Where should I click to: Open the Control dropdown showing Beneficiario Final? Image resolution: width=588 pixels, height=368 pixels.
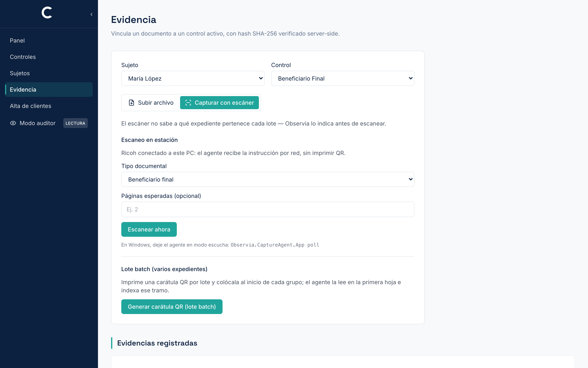click(x=343, y=78)
